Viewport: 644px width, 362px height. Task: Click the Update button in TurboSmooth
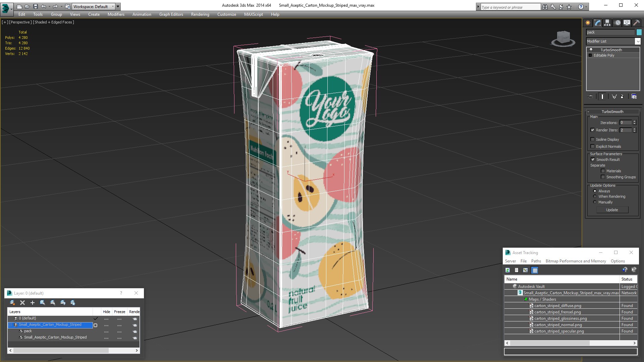(612, 210)
